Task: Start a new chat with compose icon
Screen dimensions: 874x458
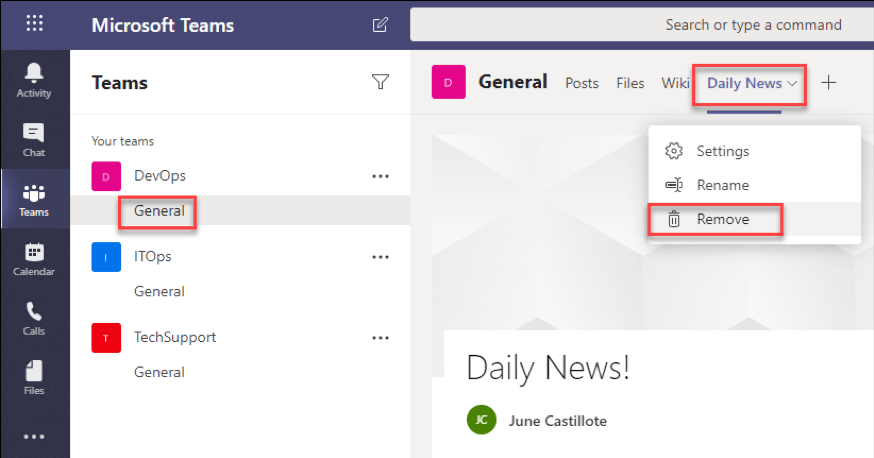Action: [x=380, y=25]
